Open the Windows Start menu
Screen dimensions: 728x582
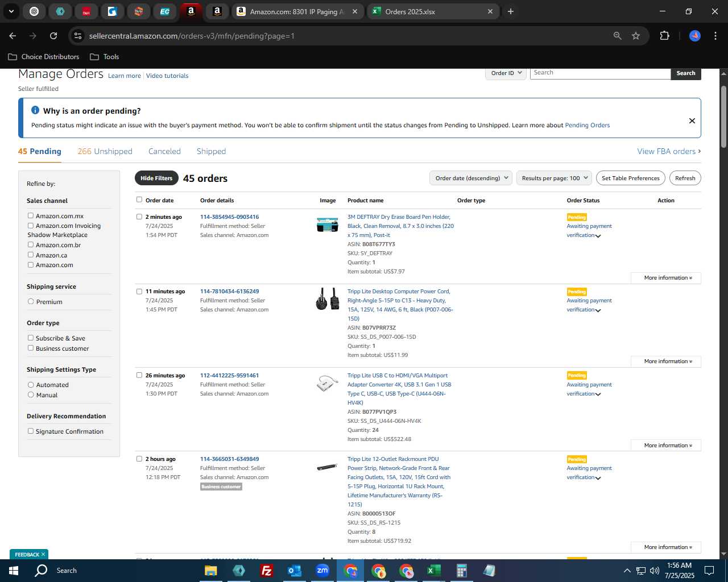[14, 571]
